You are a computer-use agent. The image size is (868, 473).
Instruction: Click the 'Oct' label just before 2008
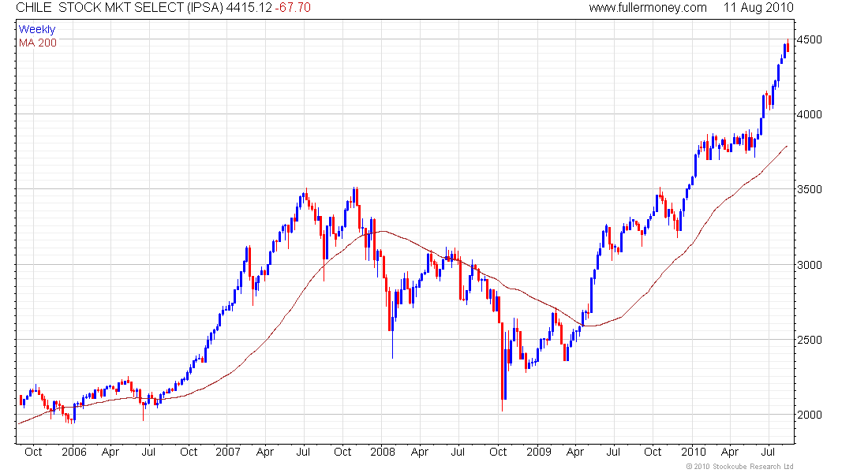pyautogui.click(x=342, y=452)
